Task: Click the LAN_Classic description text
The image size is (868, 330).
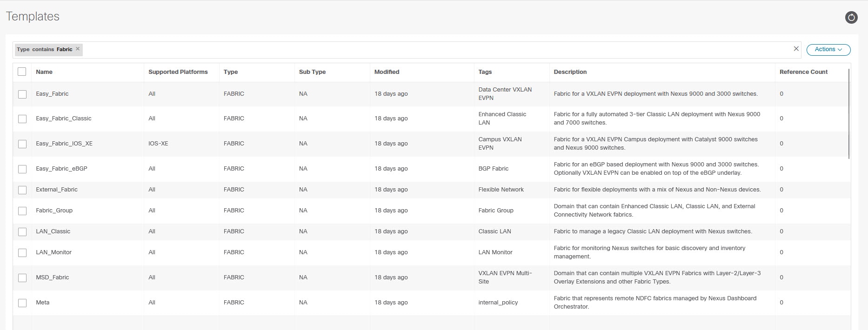Action: pyautogui.click(x=653, y=231)
